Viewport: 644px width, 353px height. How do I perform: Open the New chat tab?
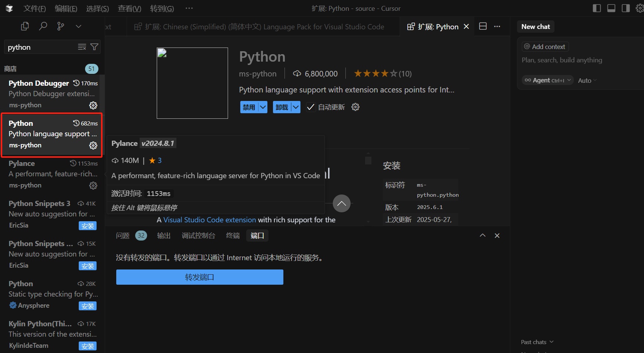point(536,27)
